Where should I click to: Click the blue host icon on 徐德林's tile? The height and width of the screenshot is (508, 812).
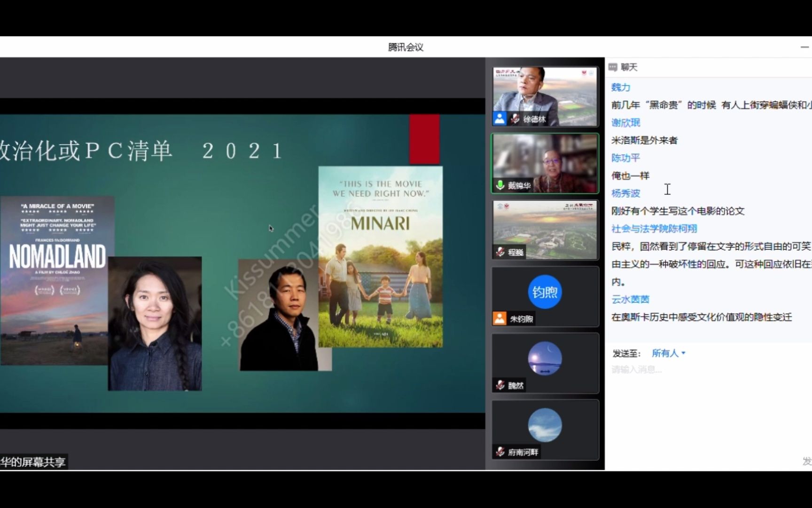(500, 119)
